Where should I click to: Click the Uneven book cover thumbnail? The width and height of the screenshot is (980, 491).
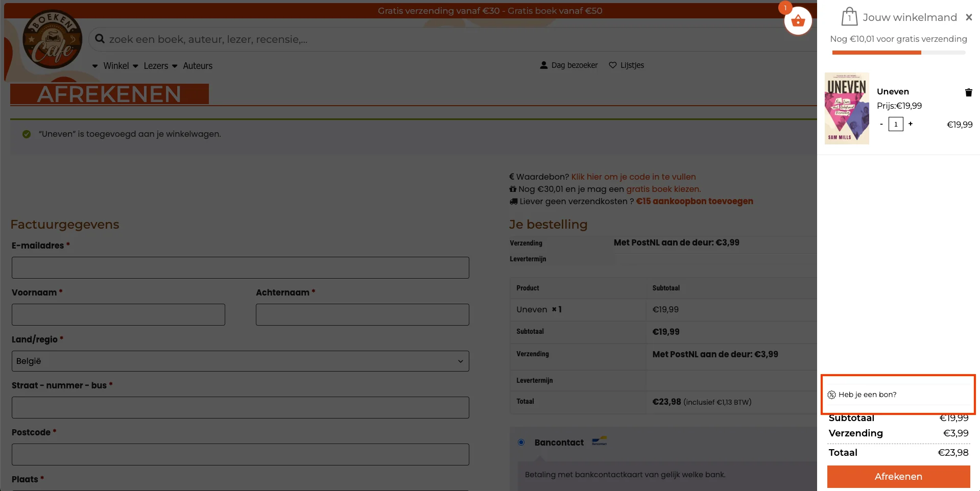[x=846, y=108]
